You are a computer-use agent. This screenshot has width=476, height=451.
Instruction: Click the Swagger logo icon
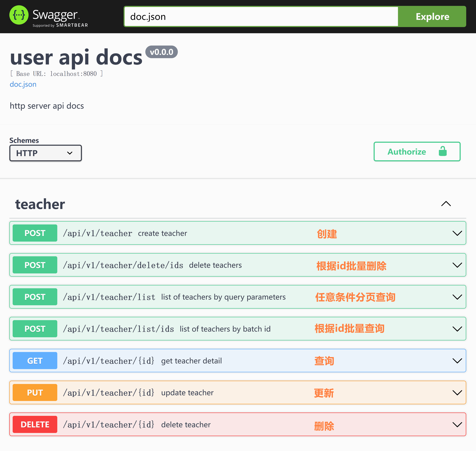click(19, 15)
